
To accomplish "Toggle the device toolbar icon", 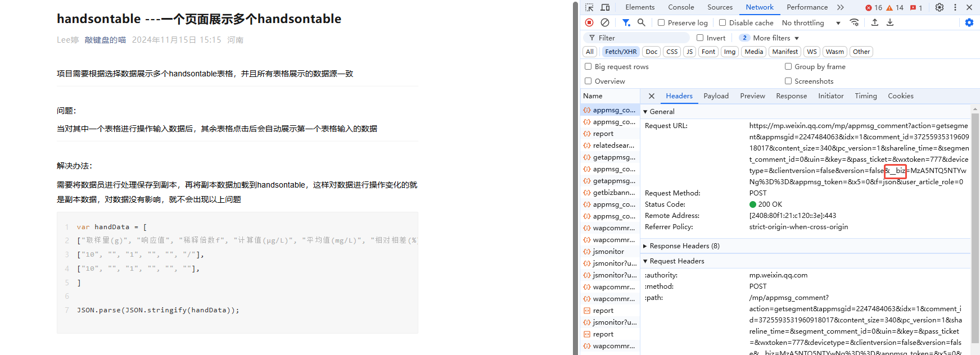I will pos(605,7).
